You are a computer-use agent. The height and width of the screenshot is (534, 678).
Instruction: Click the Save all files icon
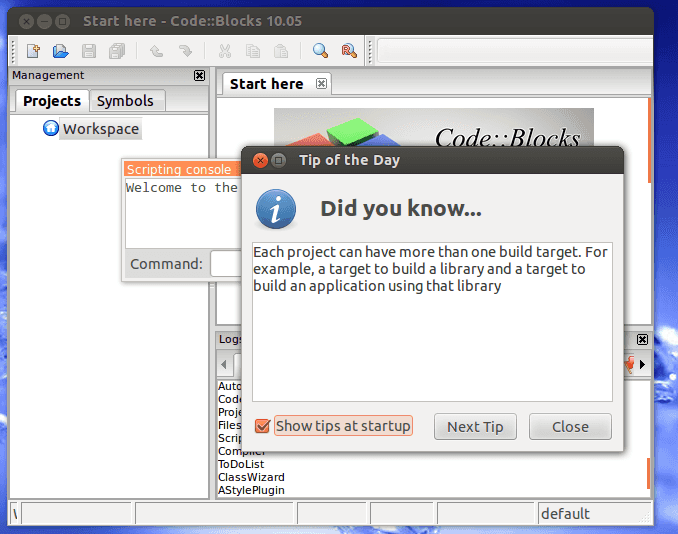tap(117, 51)
